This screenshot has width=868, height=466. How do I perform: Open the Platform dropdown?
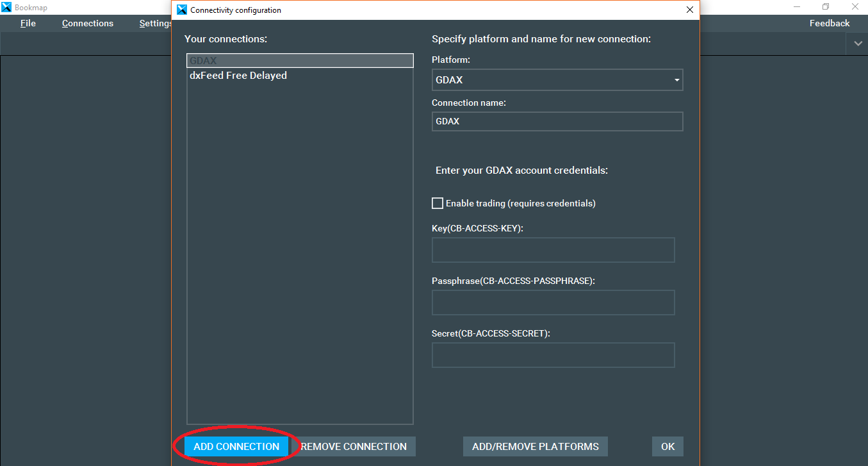pyautogui.click(x=557, y=79)
